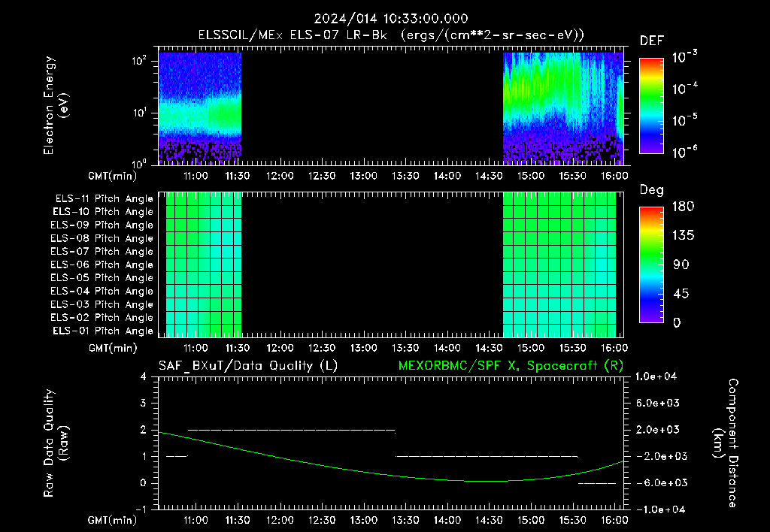Select the Deg colorbar label
Screen dimensions: 770x532
coord(652,190)
